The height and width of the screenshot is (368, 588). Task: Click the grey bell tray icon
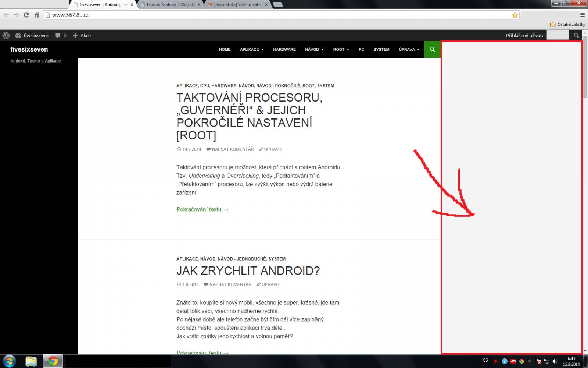click(x=530, y=361)
